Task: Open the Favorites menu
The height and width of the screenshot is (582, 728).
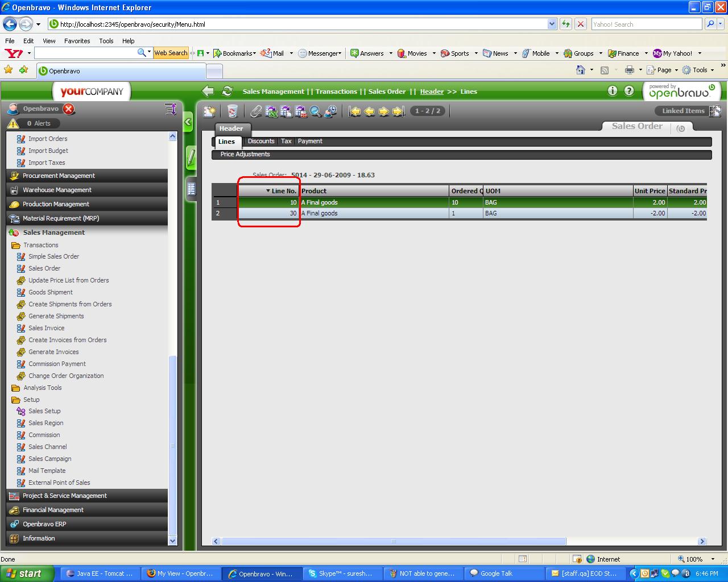Action: 77,41
